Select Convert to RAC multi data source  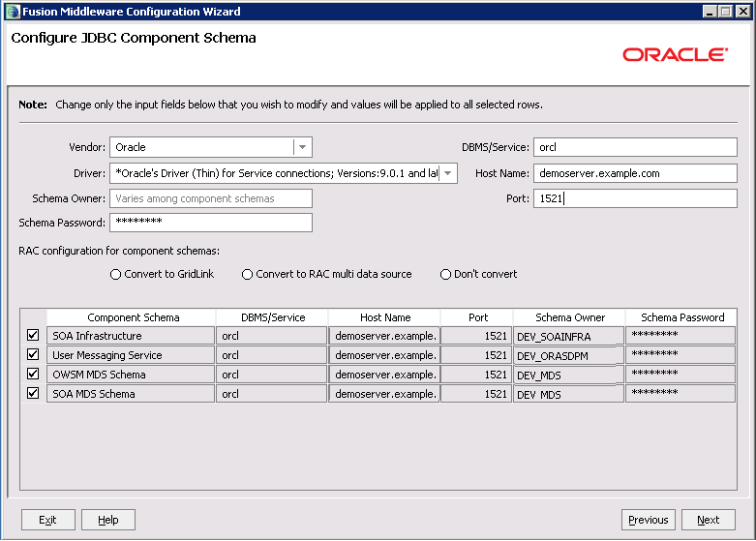click(247, 274)
